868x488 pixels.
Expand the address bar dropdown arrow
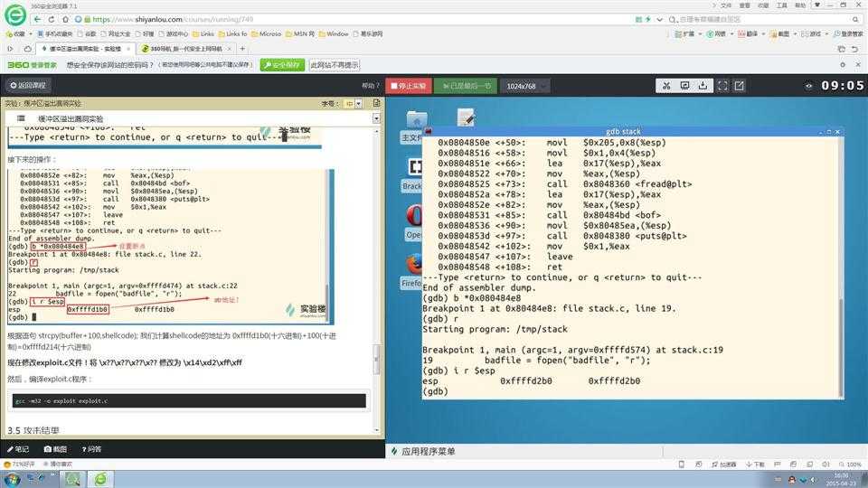[x=659, y=19]
